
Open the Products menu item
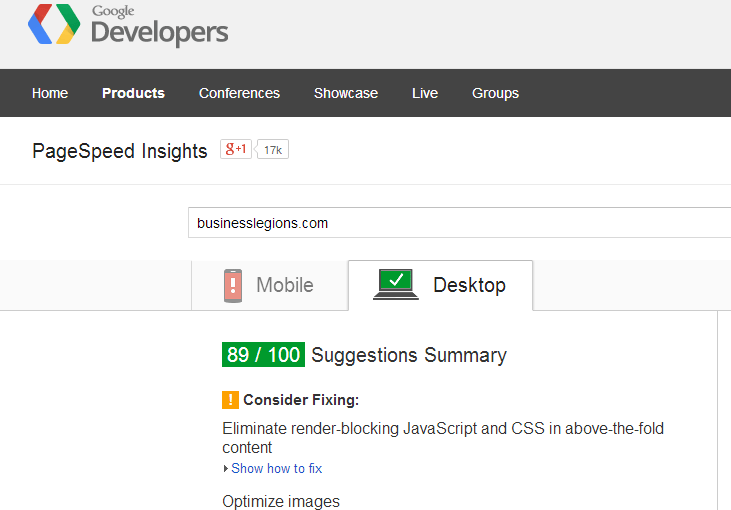(x=133, y=93)
